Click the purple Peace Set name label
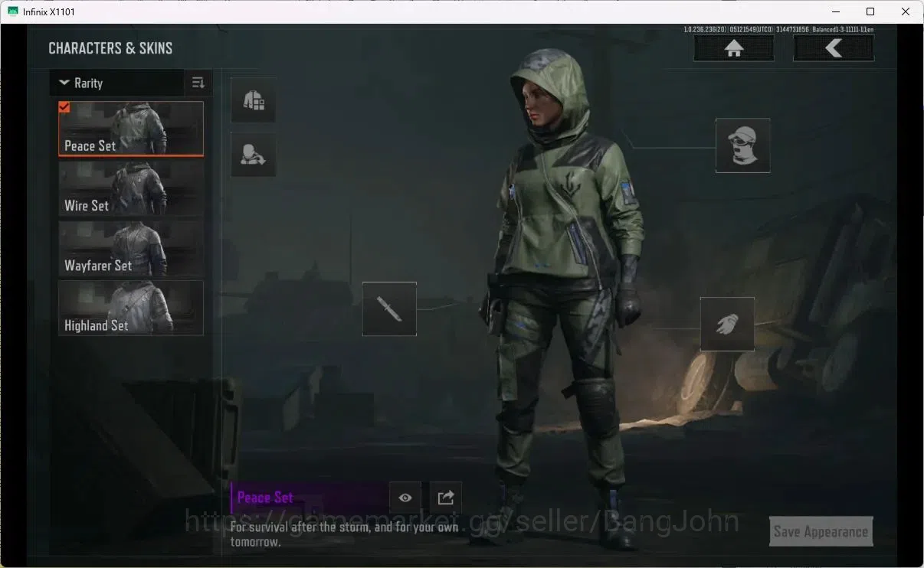 pos(265,498)
